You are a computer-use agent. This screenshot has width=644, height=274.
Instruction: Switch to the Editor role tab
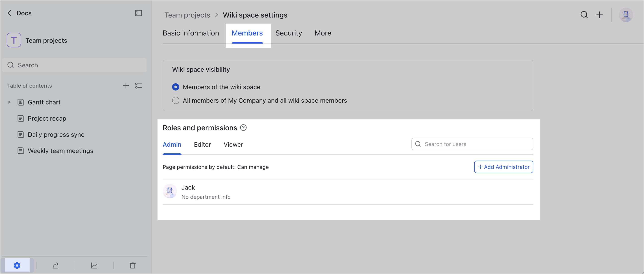tap(202, 144)
